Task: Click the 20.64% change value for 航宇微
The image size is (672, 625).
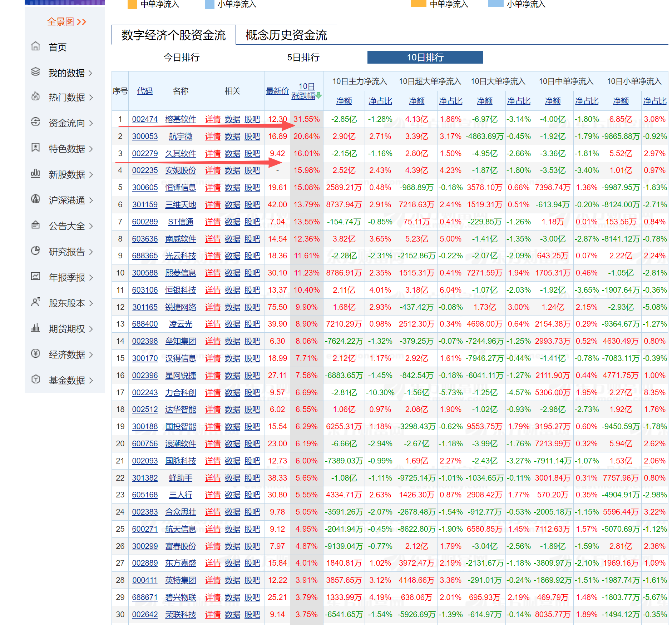Action: (307, 137)
